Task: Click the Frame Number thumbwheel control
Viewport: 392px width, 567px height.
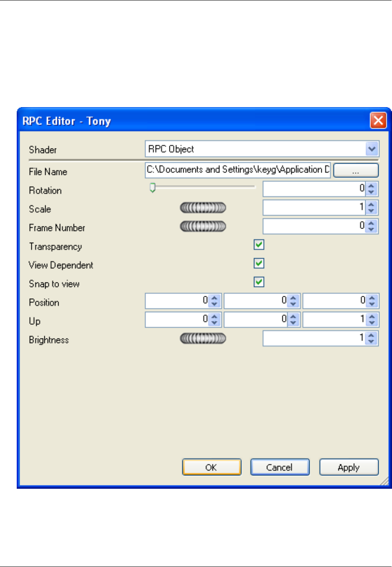Action: pos(203,226)
